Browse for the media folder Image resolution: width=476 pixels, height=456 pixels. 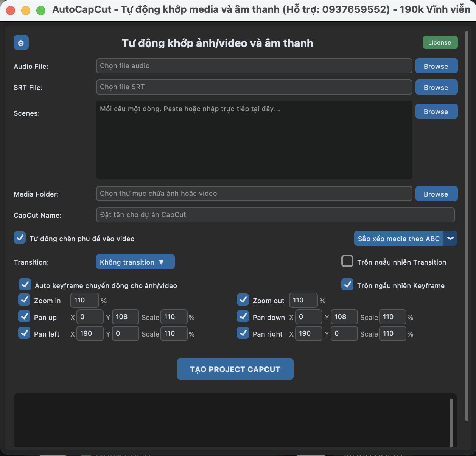click(436, 194)
